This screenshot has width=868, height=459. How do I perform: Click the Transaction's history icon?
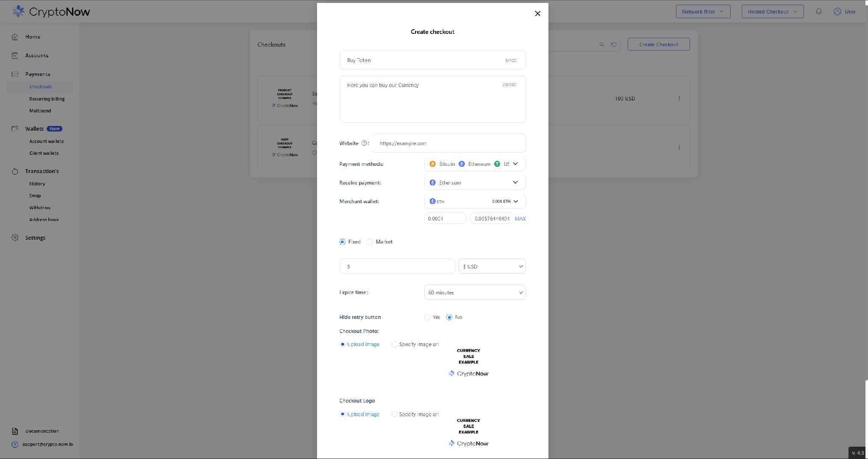coord(15,171)
